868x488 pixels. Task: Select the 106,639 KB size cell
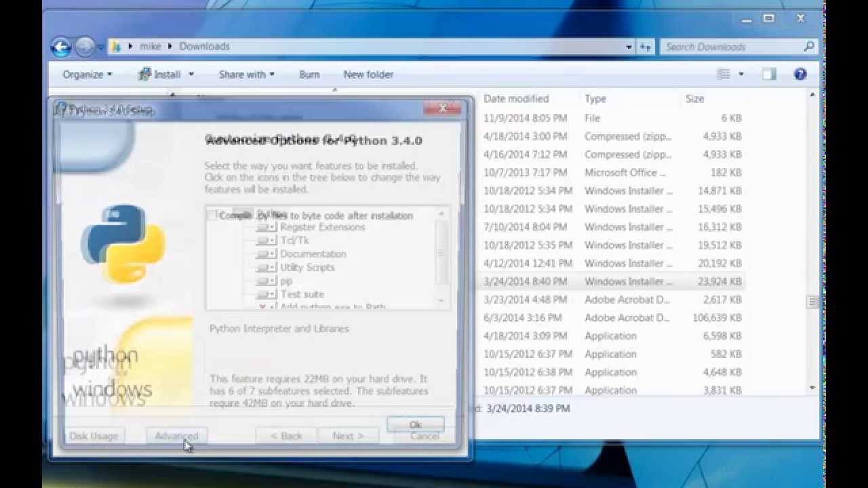click(717, 318)
